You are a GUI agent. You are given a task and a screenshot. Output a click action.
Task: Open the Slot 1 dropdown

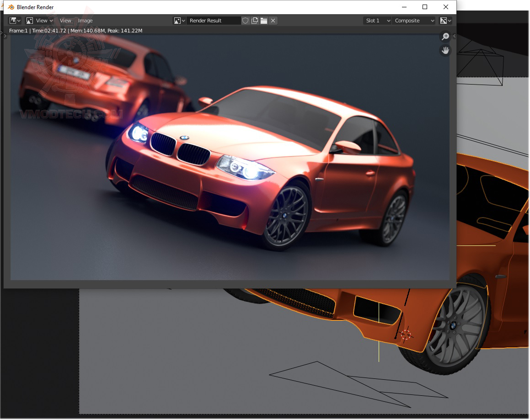[x=378, y=21]
